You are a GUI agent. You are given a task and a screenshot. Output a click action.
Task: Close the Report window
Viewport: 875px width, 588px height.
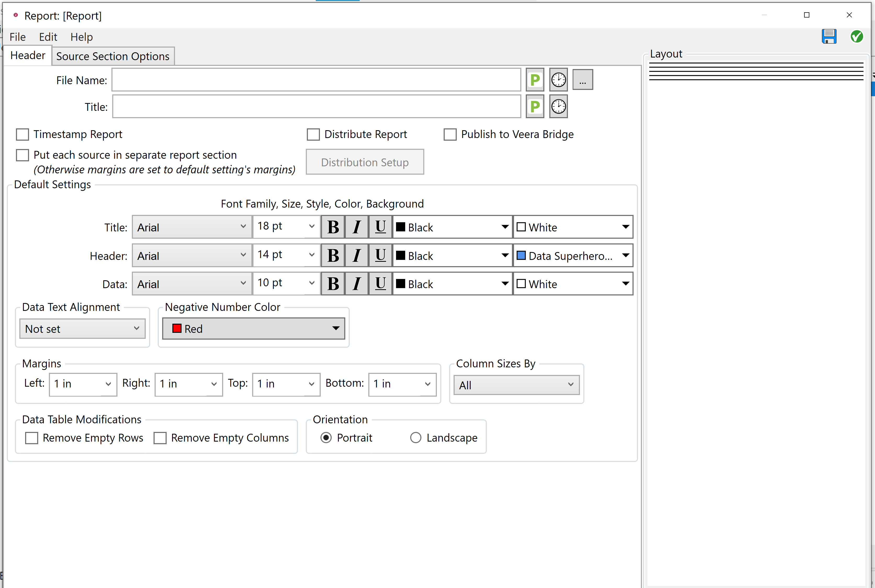pos(849,15)
